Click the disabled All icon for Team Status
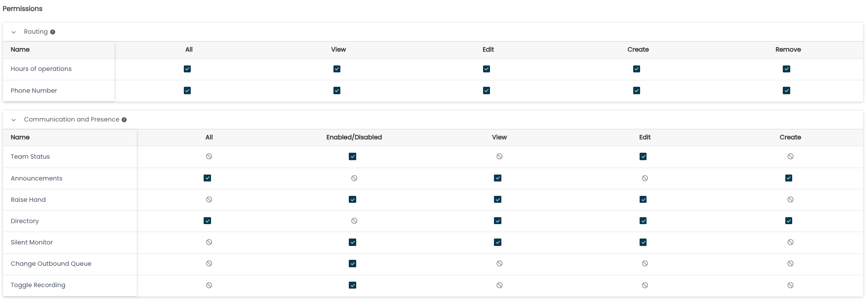 209,156
